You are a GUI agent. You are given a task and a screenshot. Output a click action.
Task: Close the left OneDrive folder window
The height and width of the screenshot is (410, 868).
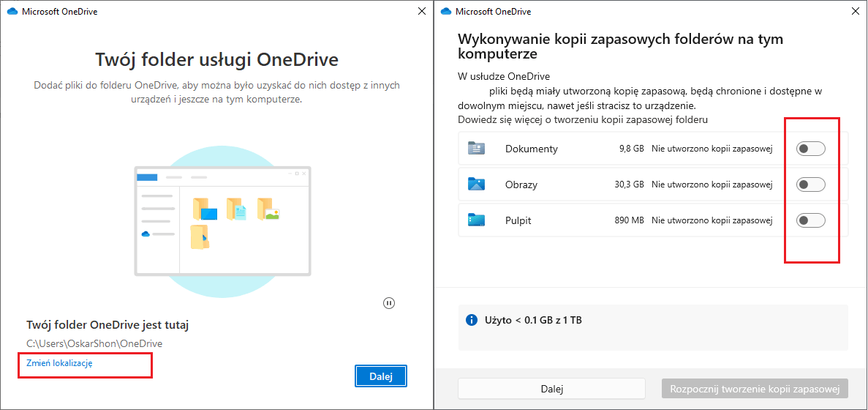(x=422, y=11)
